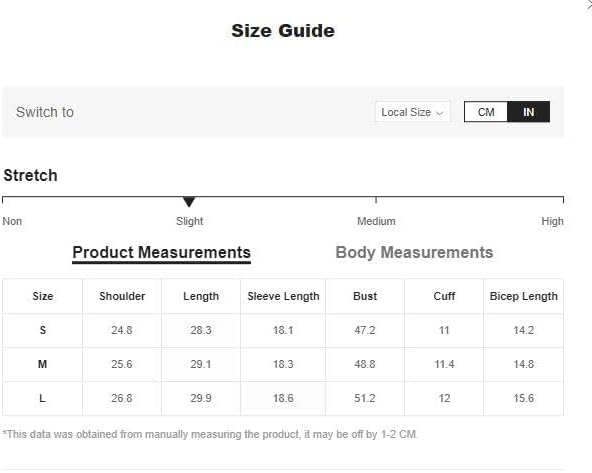Click the Shoulder column header
The image size is (592, 473).
point(122,296)
